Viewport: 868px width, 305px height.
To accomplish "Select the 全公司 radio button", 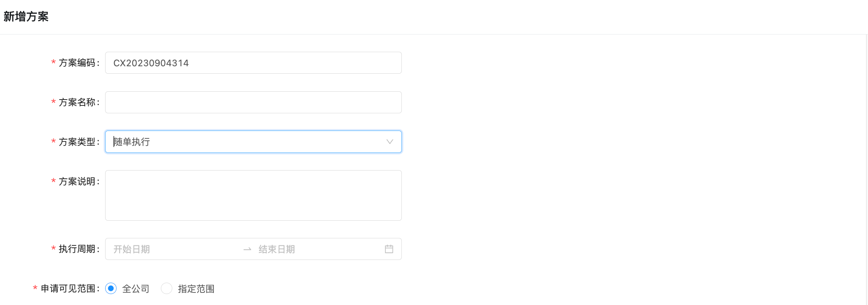I will (x=111, y=289).
